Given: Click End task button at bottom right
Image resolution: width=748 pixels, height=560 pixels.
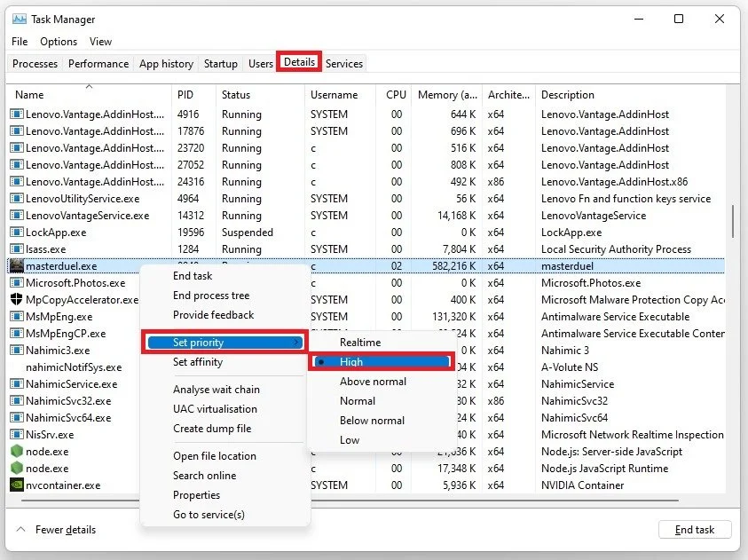Looking at the screenshot, I should coord(695,530).
